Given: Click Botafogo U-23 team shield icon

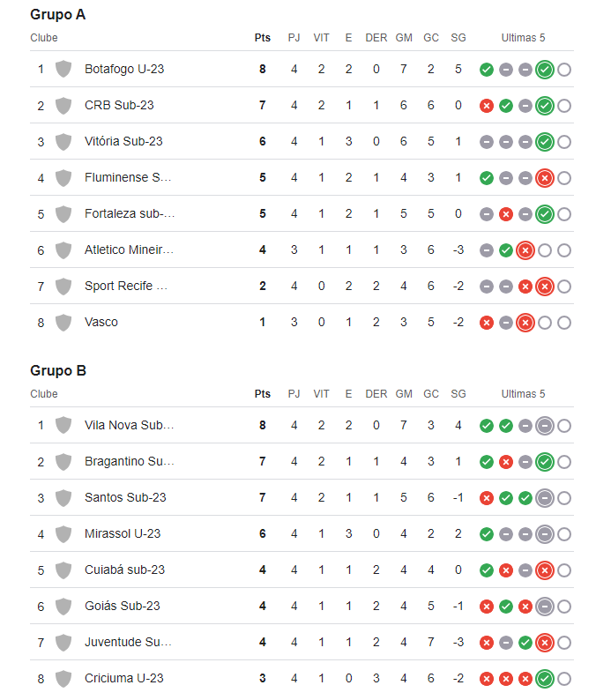Looking at the screenshot, I should 63,69.
